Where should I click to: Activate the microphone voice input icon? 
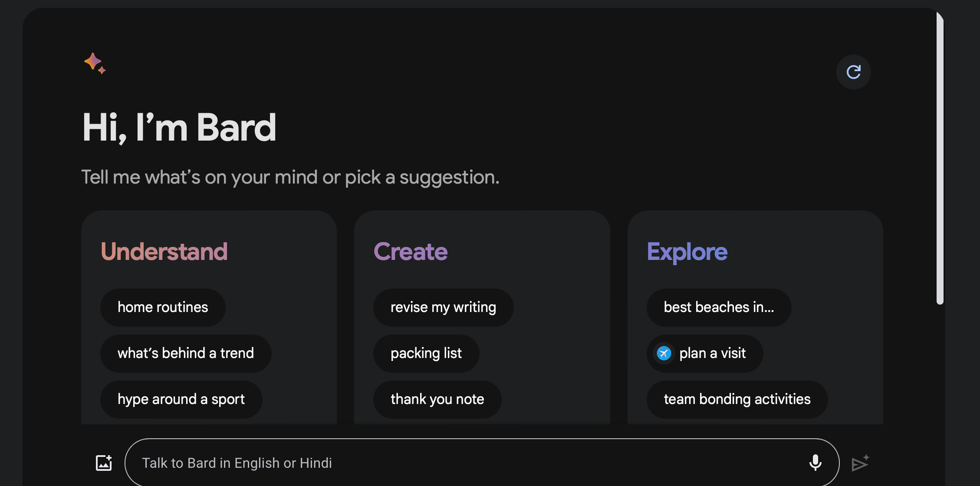click(x=815, y=463)
